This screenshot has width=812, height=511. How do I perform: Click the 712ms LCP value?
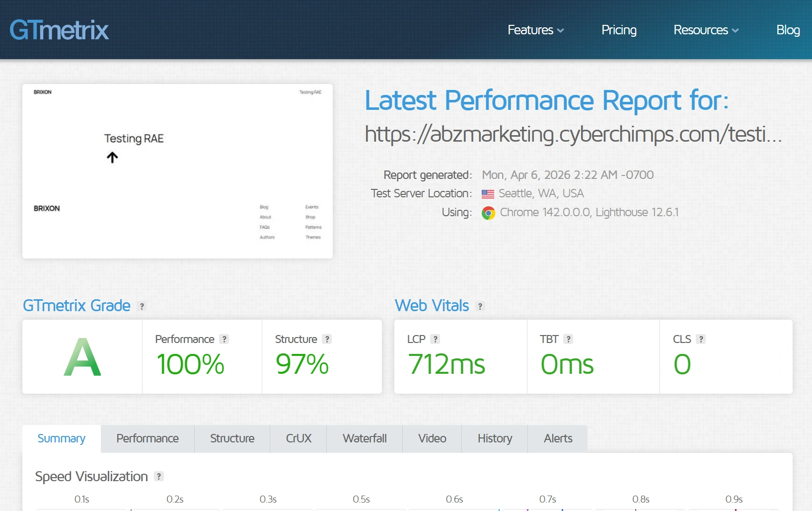point(446,364)
